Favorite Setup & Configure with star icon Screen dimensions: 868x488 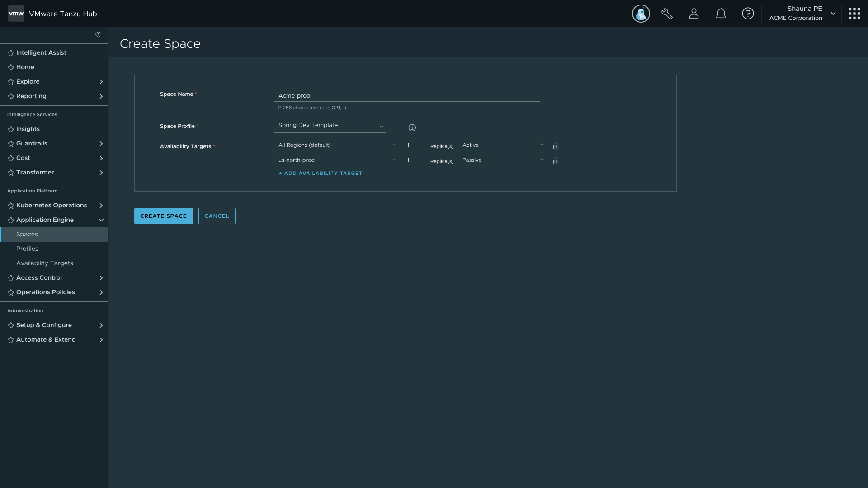tap(11, 325)
